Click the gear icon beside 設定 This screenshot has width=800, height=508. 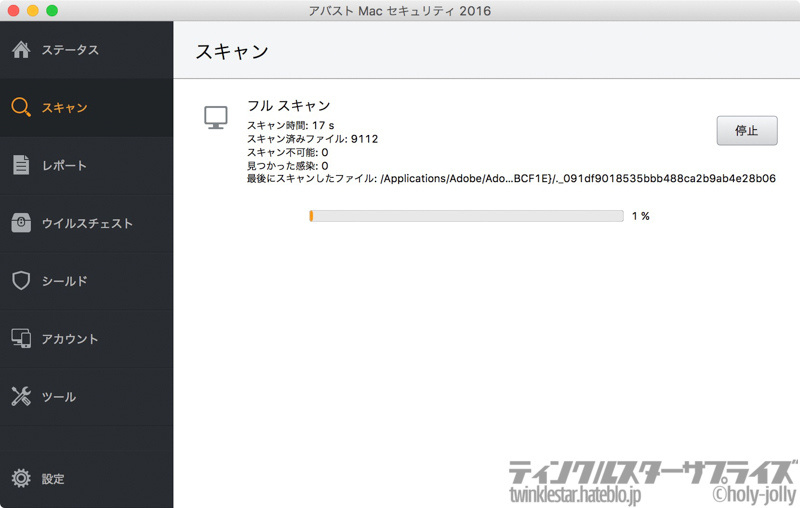tap(21, 478)
